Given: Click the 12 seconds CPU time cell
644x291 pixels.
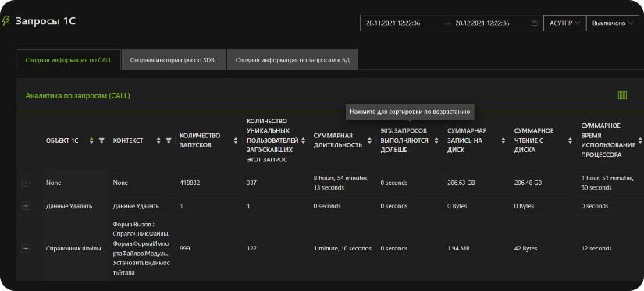Looking at the screenshot, I should [x=596, y=249].
